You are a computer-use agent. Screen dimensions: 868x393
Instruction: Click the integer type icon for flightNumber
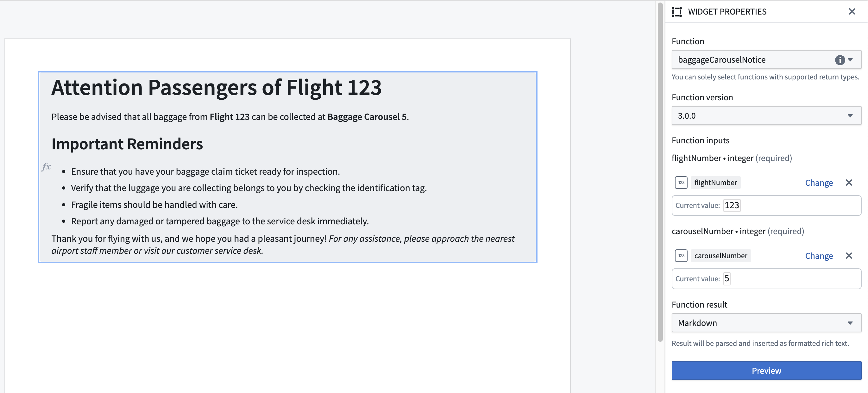(x=681, y=183)
